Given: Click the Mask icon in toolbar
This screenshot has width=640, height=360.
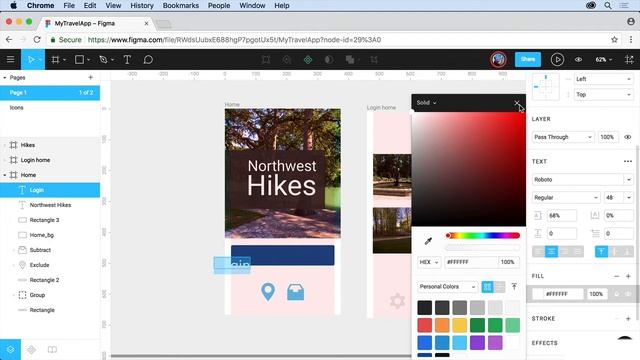Looking at the screenshot, I should pos(329,60).
